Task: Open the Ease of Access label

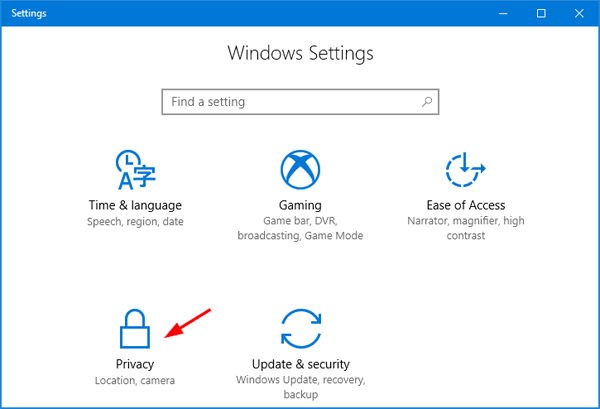Action: 464,205
